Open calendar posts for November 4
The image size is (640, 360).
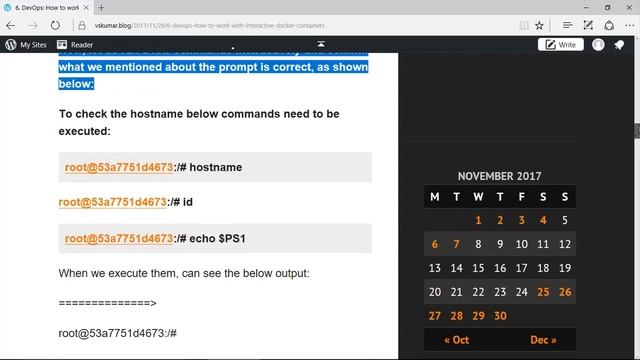click(543, 220)
